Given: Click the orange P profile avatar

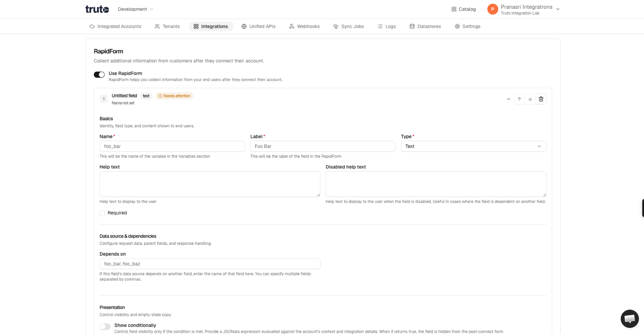Looking at the screenshot, I should click(x=493, y=9).
